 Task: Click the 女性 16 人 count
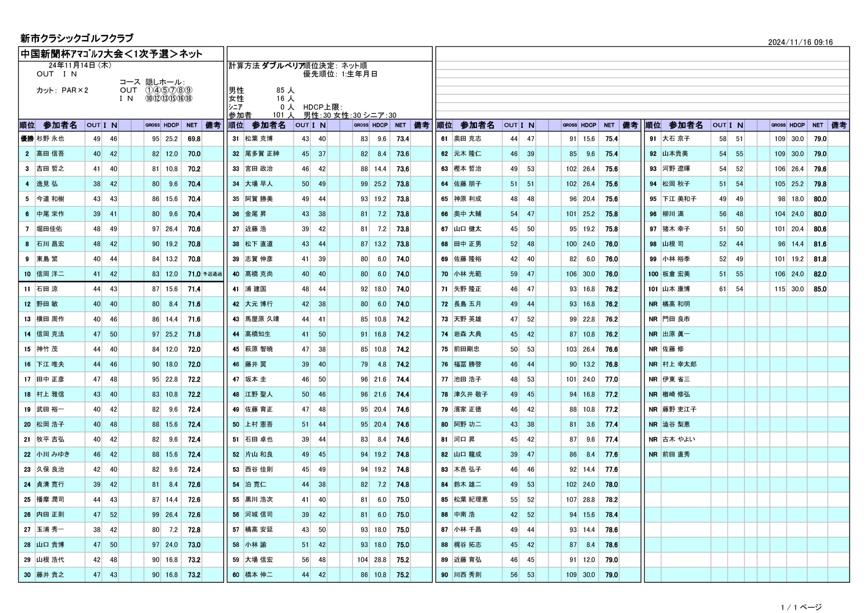[x=261, y=99]
